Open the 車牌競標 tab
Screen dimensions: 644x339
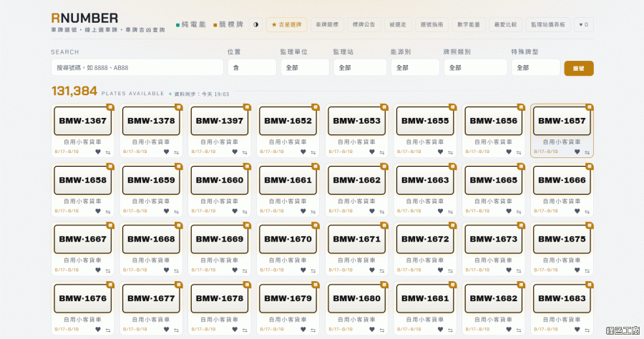[x=327, y=24]
